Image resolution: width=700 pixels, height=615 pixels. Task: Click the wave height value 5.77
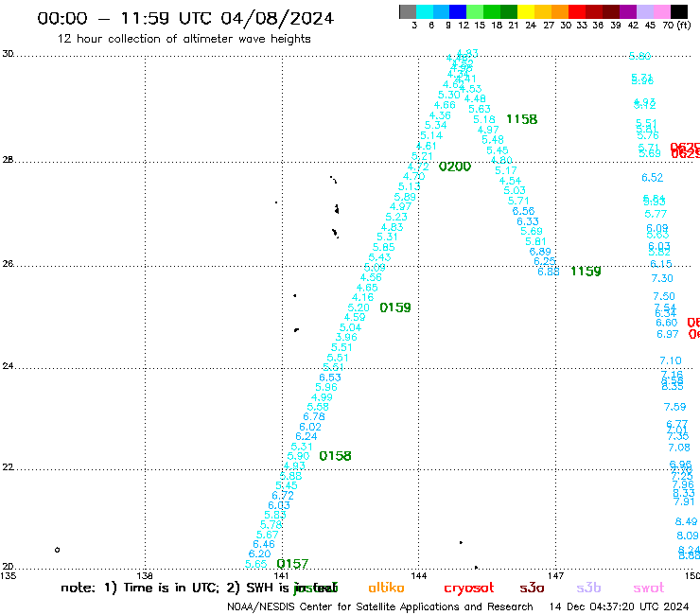click(656, 214)
